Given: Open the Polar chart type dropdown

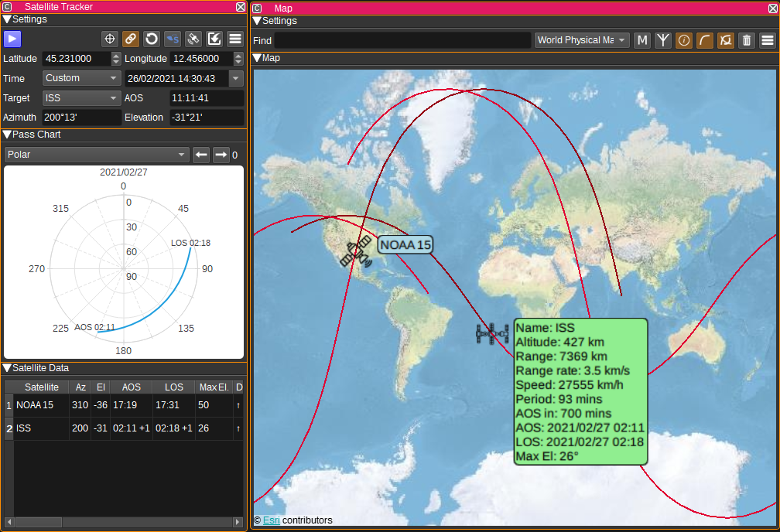Looking at the screenshot, I should 97,155.
